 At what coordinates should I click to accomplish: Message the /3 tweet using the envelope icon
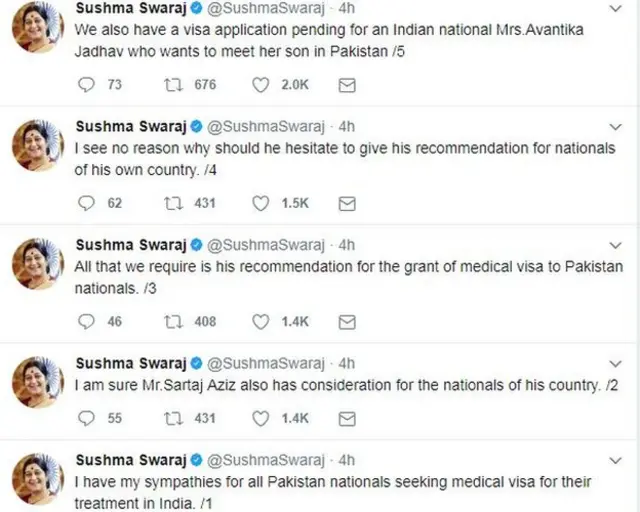[347, 321]
